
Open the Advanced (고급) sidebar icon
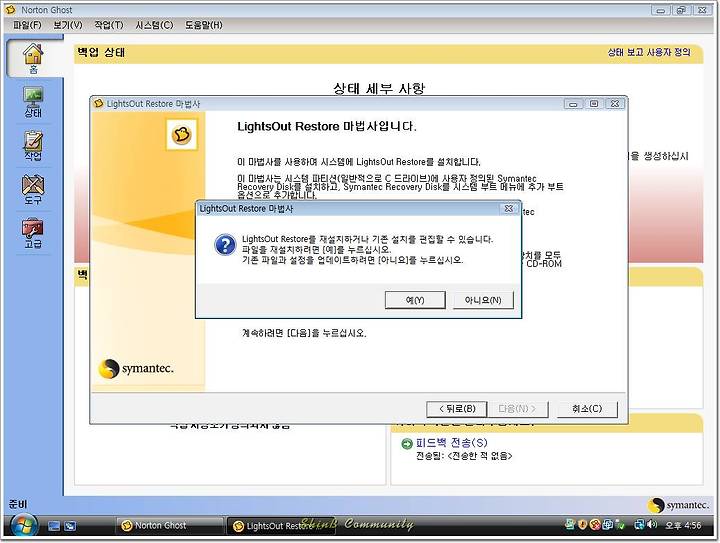pos(33,233)
